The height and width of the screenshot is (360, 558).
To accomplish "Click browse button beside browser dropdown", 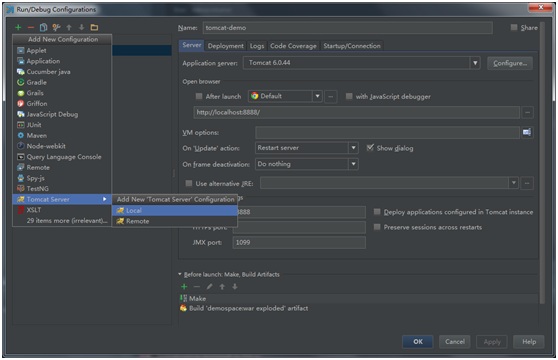I will click(x=331, y=96).
